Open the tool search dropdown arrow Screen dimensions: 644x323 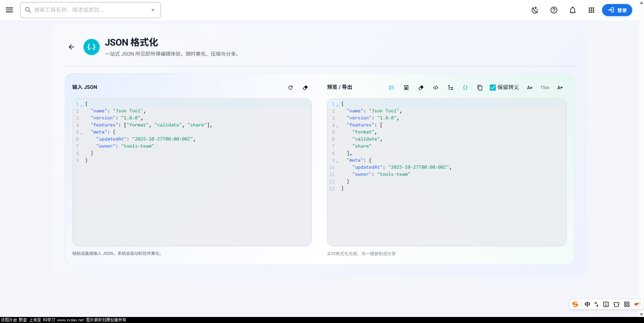[153, 10]
